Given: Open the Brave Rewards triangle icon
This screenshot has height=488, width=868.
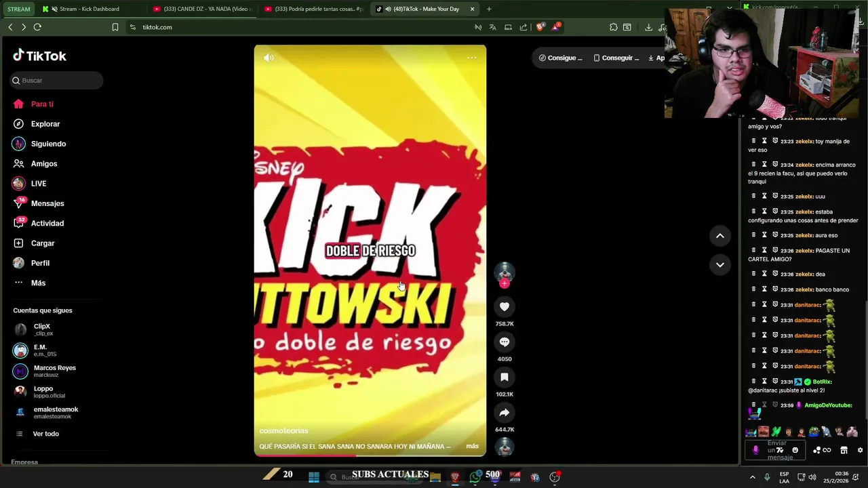Looking at the screenshot, I should [556, 27].
